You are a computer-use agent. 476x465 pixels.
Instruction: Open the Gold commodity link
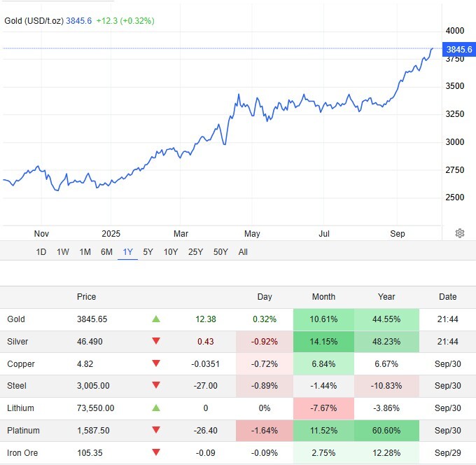(16, 319)
